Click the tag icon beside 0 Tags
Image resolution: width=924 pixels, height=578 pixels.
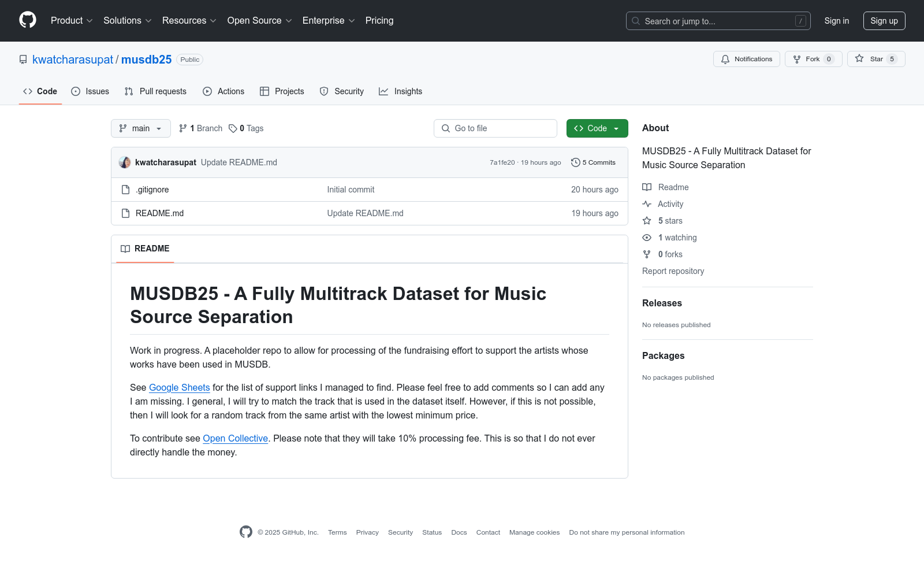coord(233,128)
